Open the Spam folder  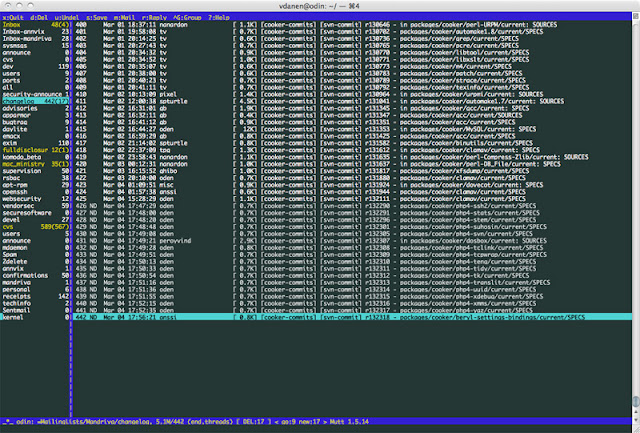(35, 255)
